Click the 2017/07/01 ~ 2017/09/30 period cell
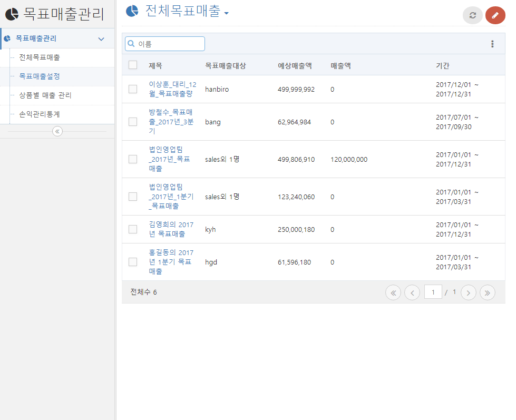The height and width of the screenshot is (420, 516). 457,122
